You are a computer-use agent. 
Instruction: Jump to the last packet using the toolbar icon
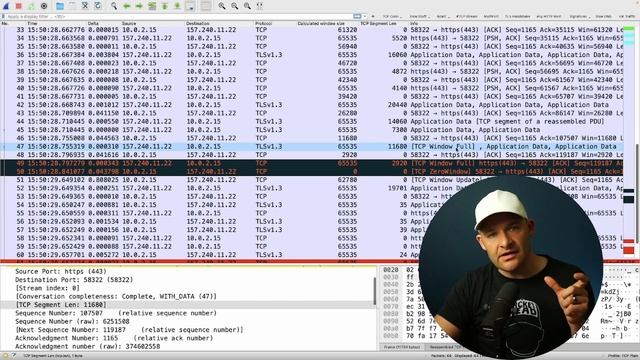click(x=178, y=6)
